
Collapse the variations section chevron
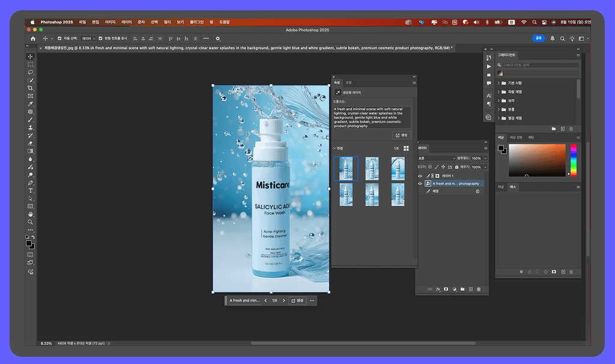335,148
